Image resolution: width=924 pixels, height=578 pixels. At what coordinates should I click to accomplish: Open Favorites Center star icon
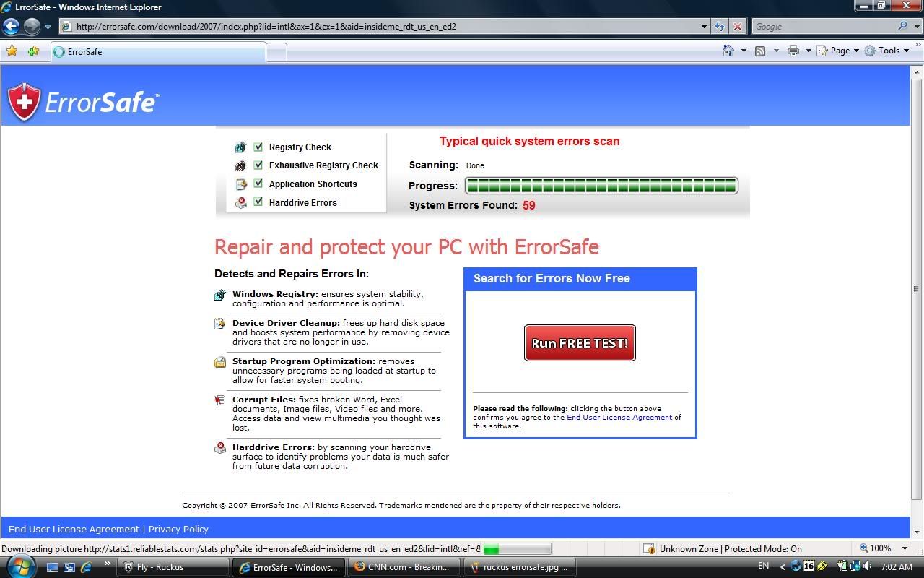[12, 51]
